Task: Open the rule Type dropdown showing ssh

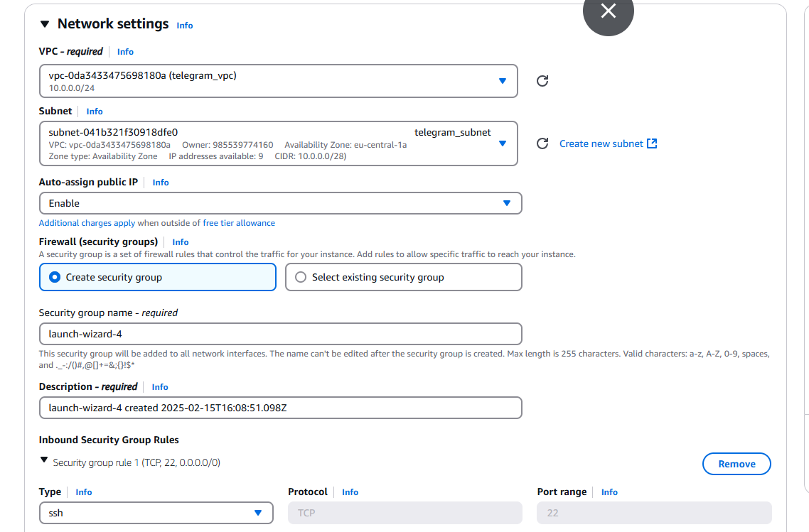Action: (x=156, y=513)
